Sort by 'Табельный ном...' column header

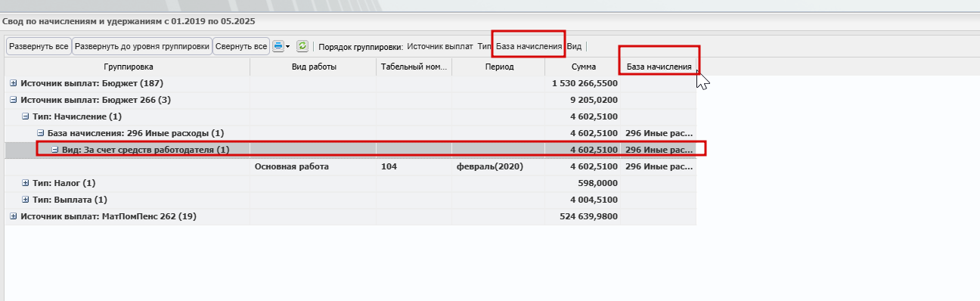click(414, 67)
